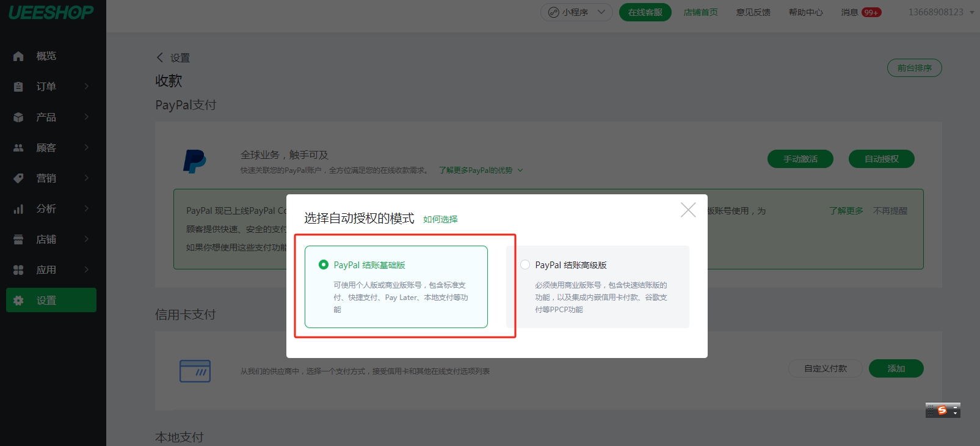Click the 在线客服 button
The height and width of the screenshot is (446, 980).
pos(645,12)
